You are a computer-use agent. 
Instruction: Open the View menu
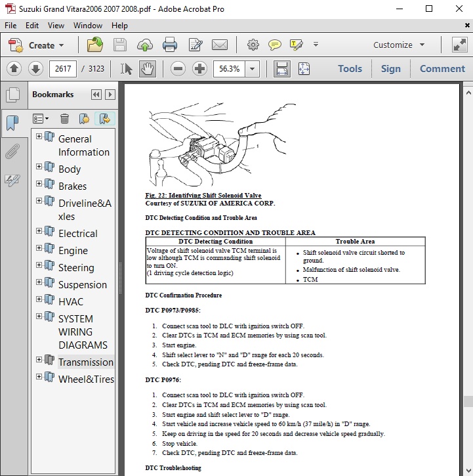pyautogui.click(x=56, y=26)
